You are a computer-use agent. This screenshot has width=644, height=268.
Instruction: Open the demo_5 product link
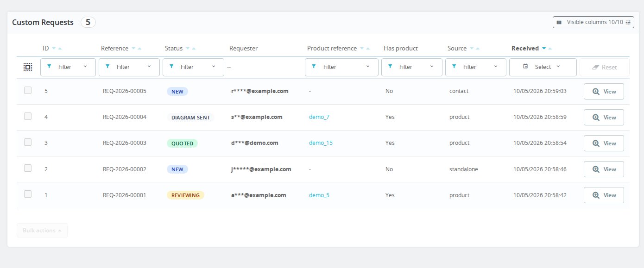point(319,195)
